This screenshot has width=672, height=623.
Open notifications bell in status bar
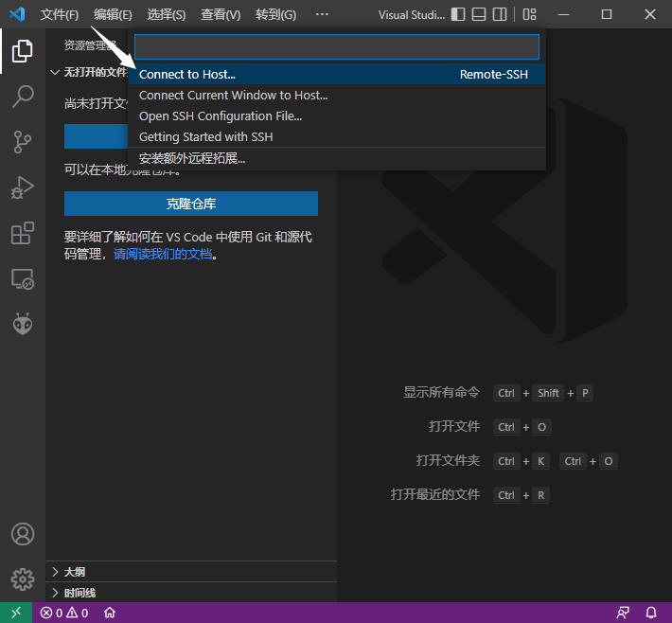[651, 613]
